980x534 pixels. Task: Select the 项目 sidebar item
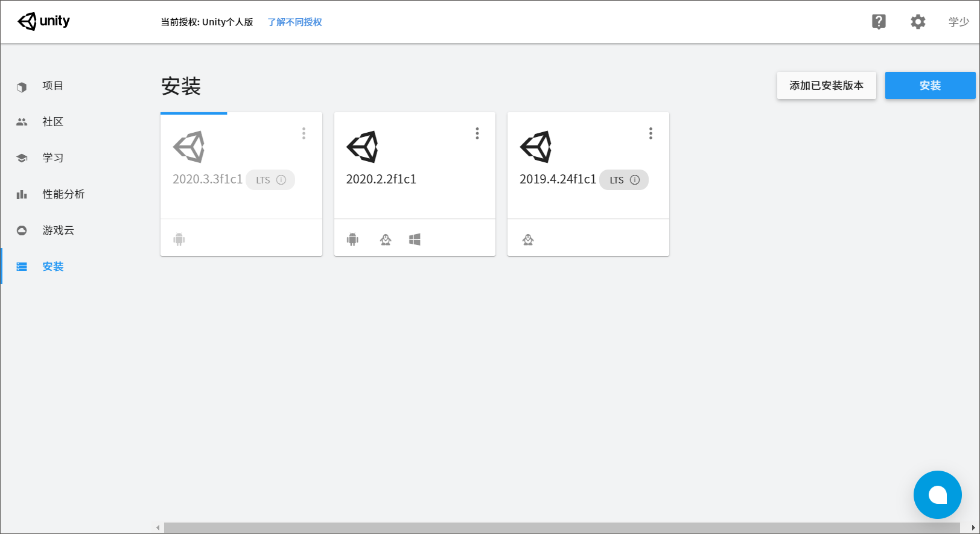point(52,86)
